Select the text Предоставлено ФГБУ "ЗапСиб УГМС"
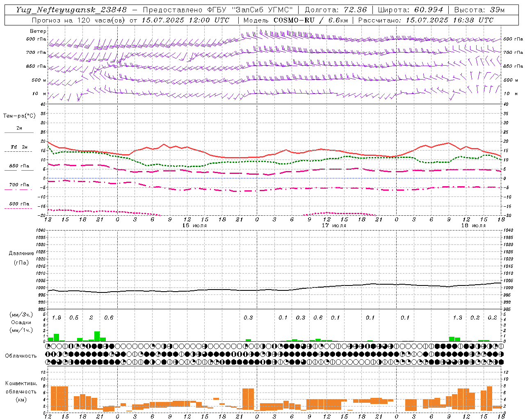Viewport: 525px width, 420px height. 218,10
